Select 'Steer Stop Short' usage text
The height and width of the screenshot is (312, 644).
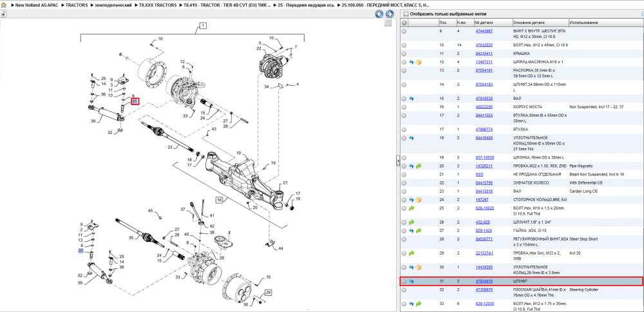[x=583, y=239]
